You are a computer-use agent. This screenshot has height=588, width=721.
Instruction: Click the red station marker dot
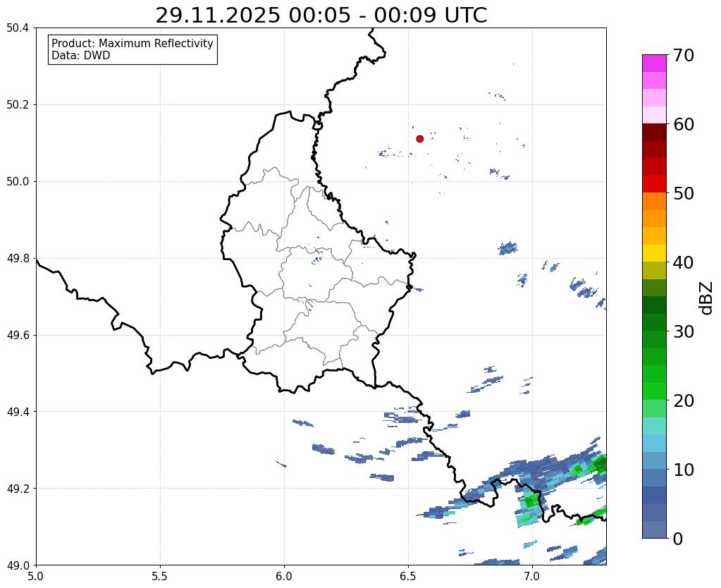tap(419, 138)
